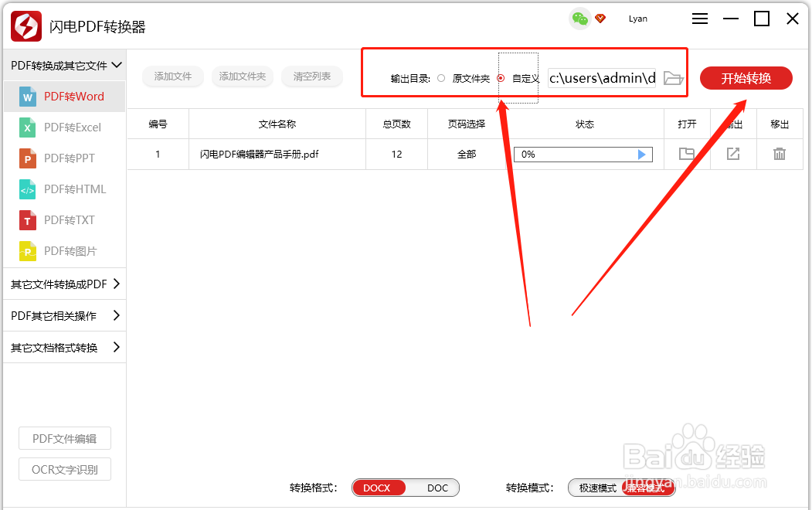Open 页码选择 全部 cell for page selection

coord(467,155)
